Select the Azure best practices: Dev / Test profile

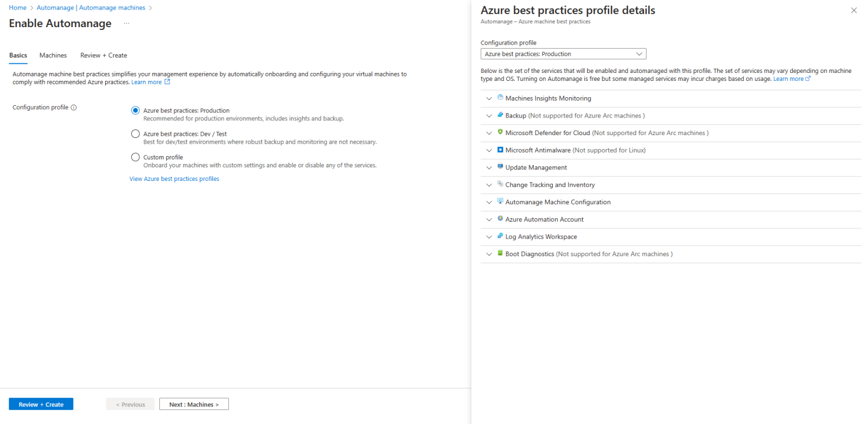click(x=135, y=133)
